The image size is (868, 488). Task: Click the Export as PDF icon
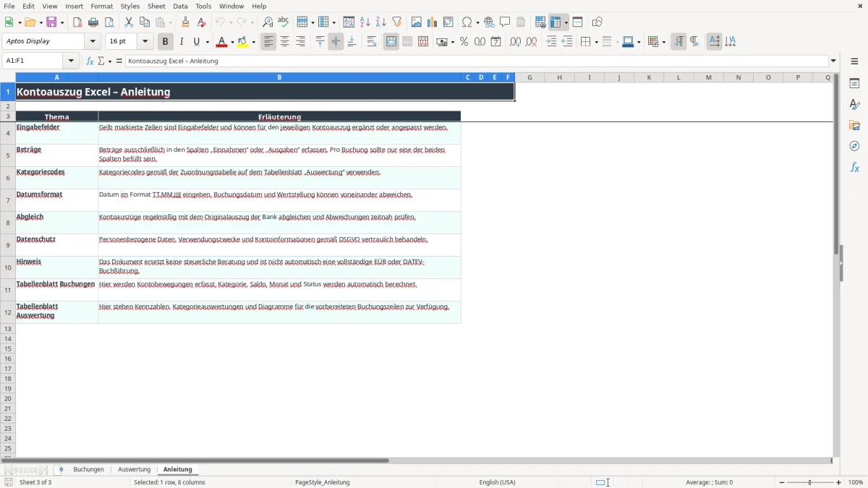[x=77, y=22]
